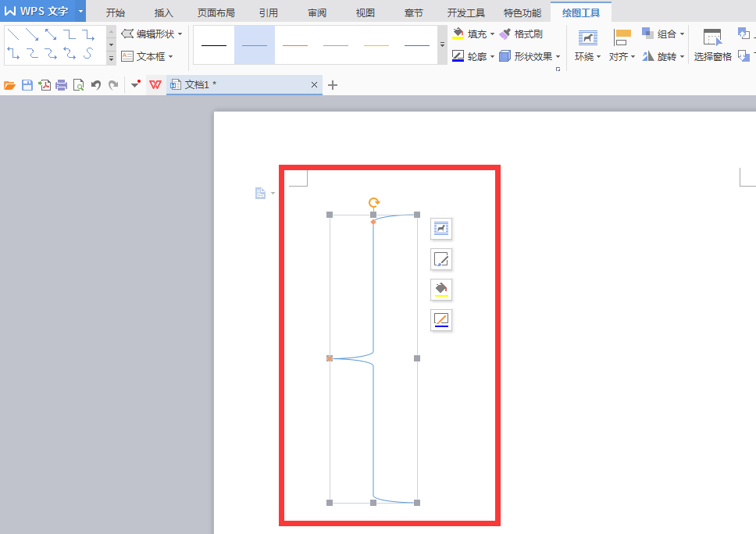Apply the black line style
Image resolution: width=756 pixels, height=534 pixels.
pyautogui.click(x=214, y=45)
